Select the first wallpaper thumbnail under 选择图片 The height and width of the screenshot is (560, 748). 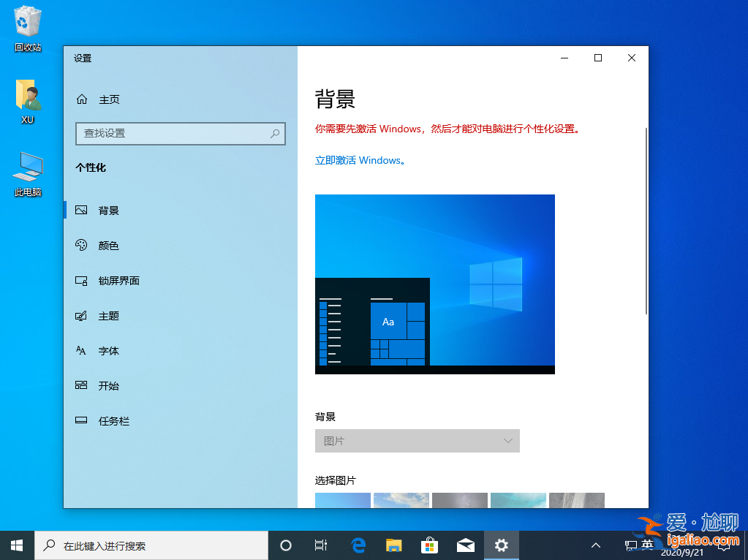[342, 500]
